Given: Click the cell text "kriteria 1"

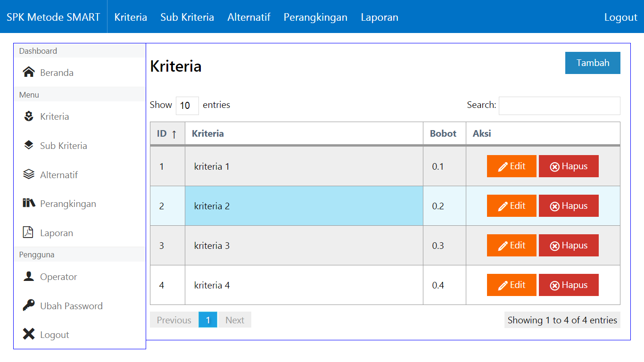Looking at the screenshot, I should [x=212, y=166].
